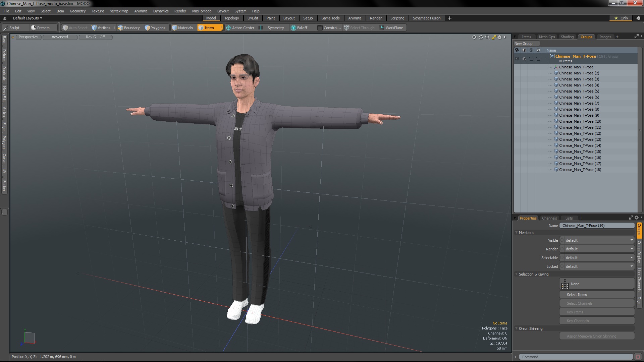This screenshot has width=644, height=362.
Task: Toggle render camera of Chinese_Man_T-Pose group
Action: (524, 59)
